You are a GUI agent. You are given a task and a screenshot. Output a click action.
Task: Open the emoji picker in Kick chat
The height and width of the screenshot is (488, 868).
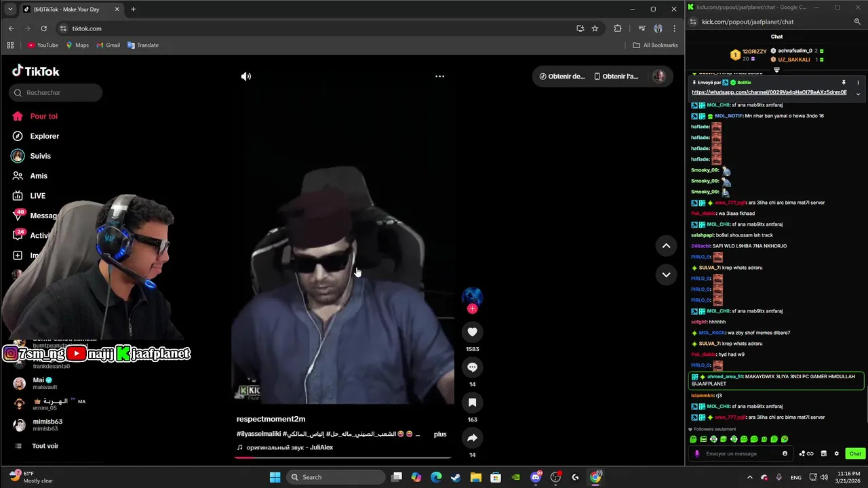point(785,453)
